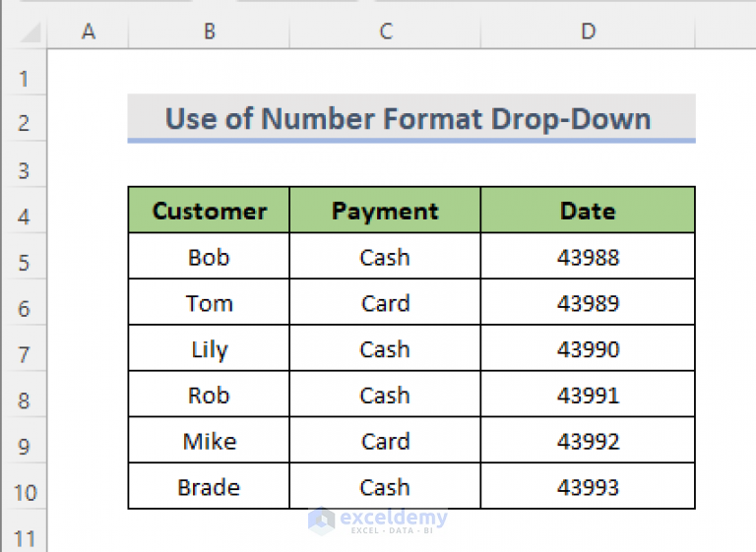
Task: Select column A header
Action: (89, 31)
